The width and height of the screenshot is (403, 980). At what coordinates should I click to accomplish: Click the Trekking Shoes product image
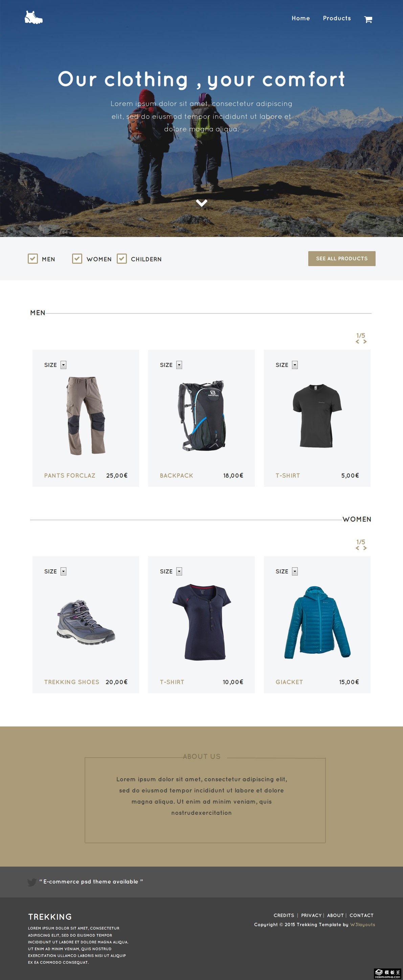(x=86, y=622)
